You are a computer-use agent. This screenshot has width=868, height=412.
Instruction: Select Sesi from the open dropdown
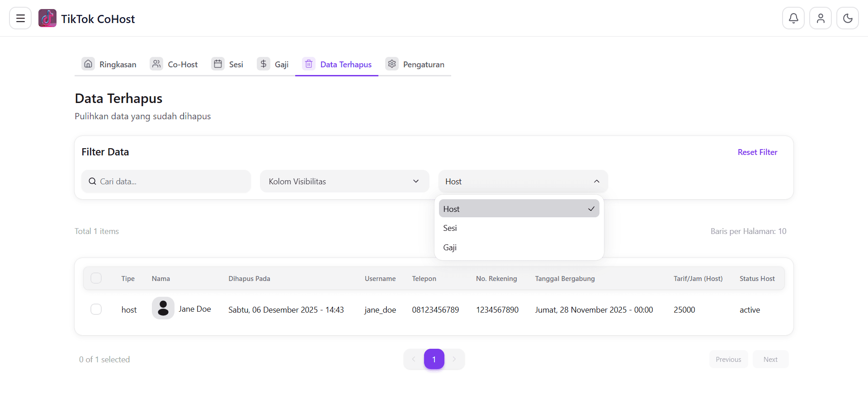[450, 228]
